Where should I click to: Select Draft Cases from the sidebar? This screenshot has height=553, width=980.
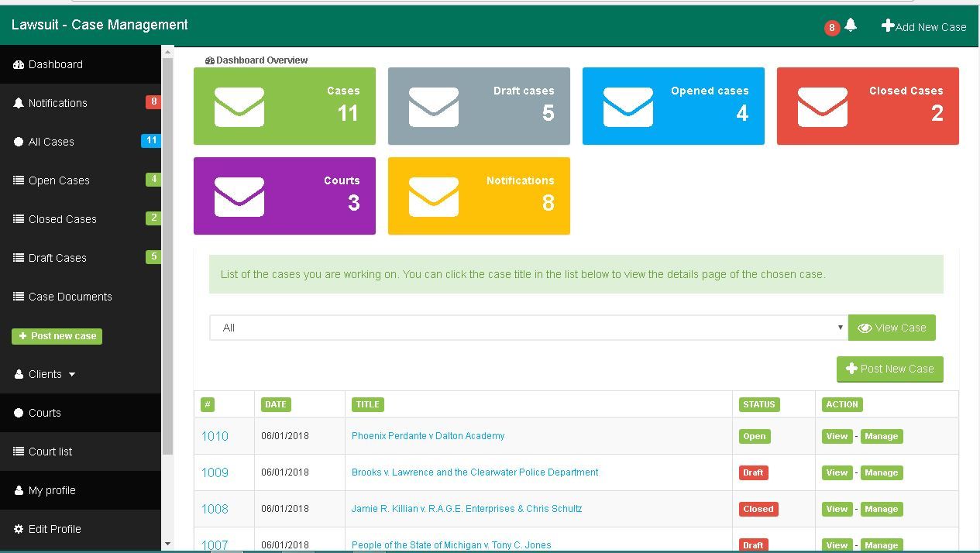tap(57, 258)
